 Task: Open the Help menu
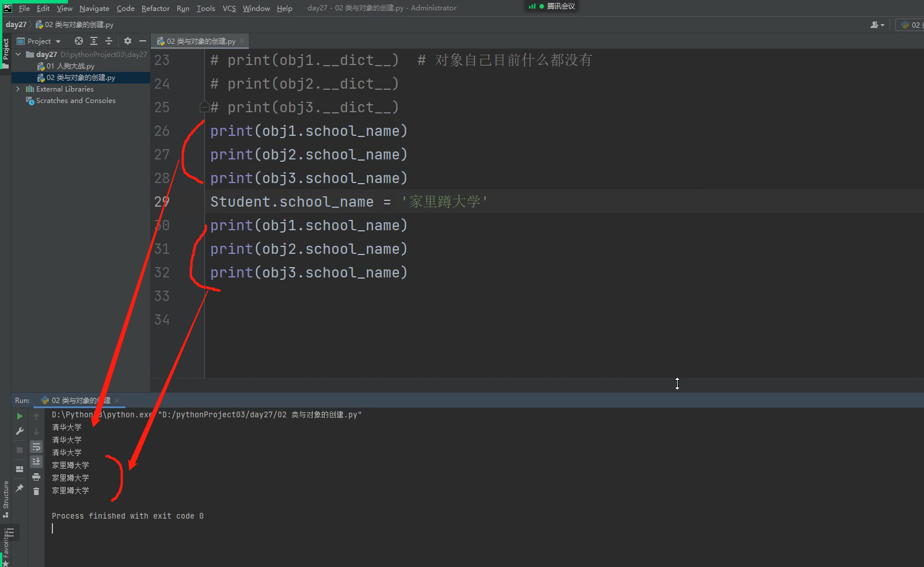tap(284, 8)
